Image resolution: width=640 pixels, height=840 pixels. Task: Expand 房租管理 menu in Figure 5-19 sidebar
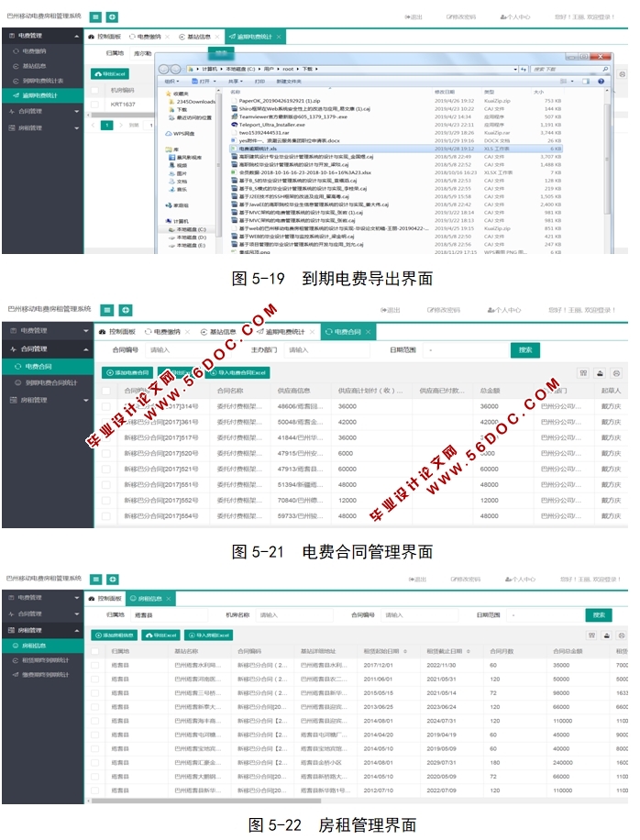(43, 128)
